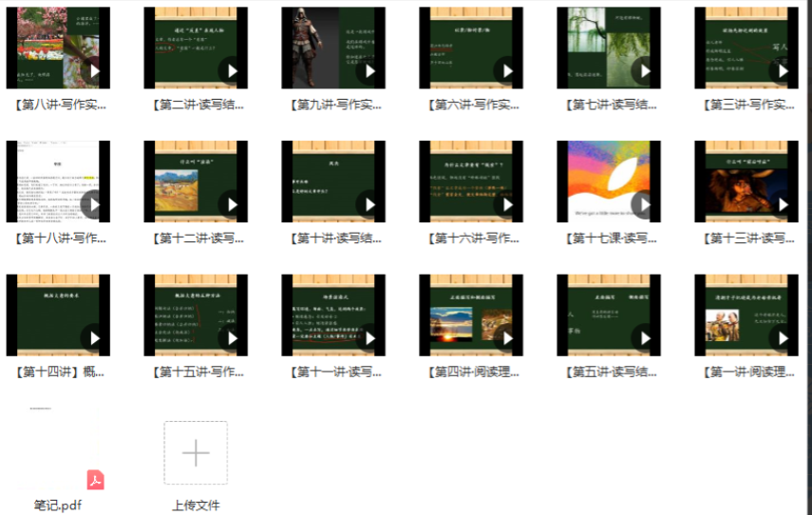Screen dimensions: 812x515
Task: Select the colorful 第十七课 thumbnail
Action: coord(608,181)
